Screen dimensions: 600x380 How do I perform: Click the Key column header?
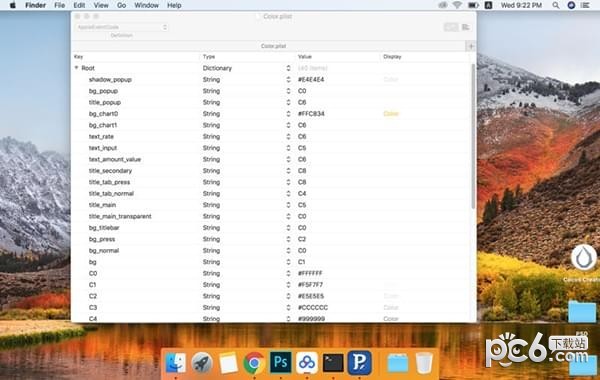pos(78,57)
